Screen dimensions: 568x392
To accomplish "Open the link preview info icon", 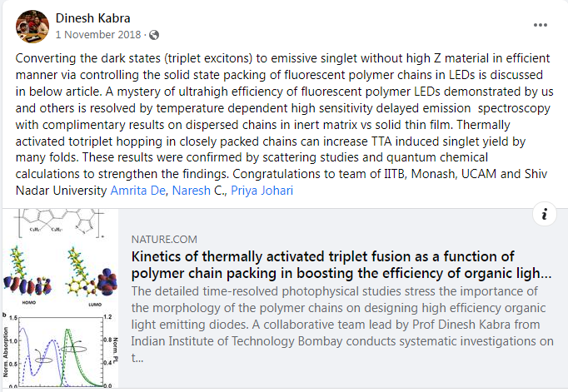I will (x=544, y=214).
